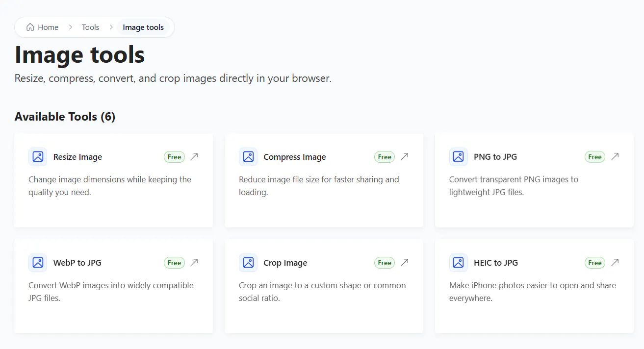The image size is (644, 349).
Task: Select Image tools breadcrumb item
Action: (x=143, y=27)
